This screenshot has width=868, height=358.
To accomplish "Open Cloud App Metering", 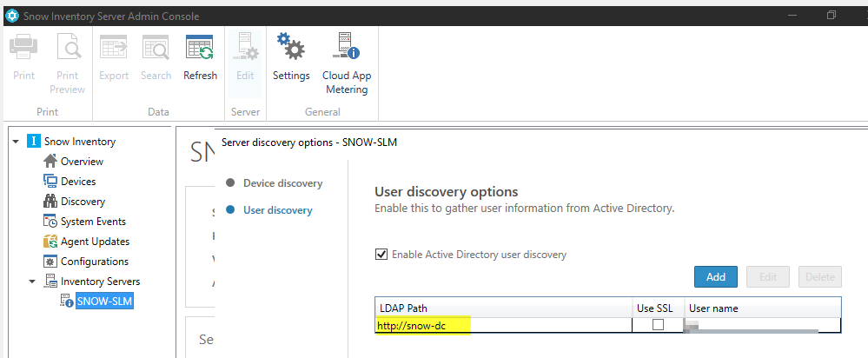I will (347, 63).
